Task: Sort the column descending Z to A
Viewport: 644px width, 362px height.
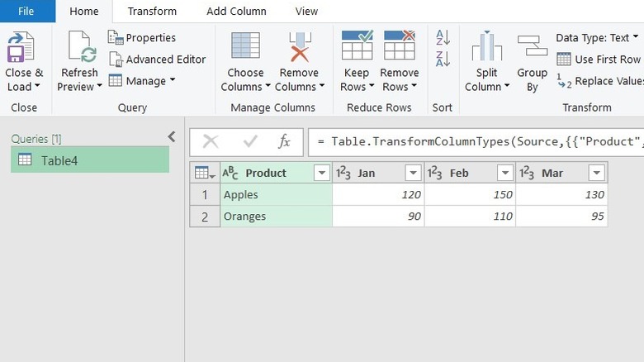Action: coord(443,60)
